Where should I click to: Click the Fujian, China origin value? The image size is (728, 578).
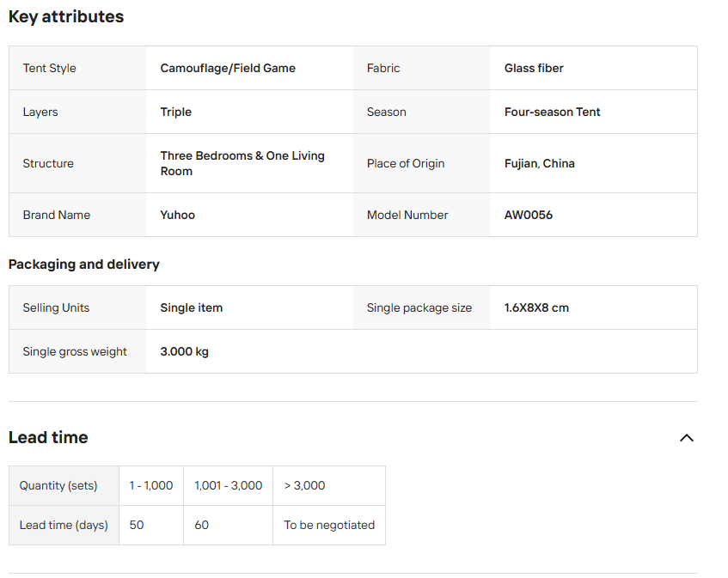point(539,164)
